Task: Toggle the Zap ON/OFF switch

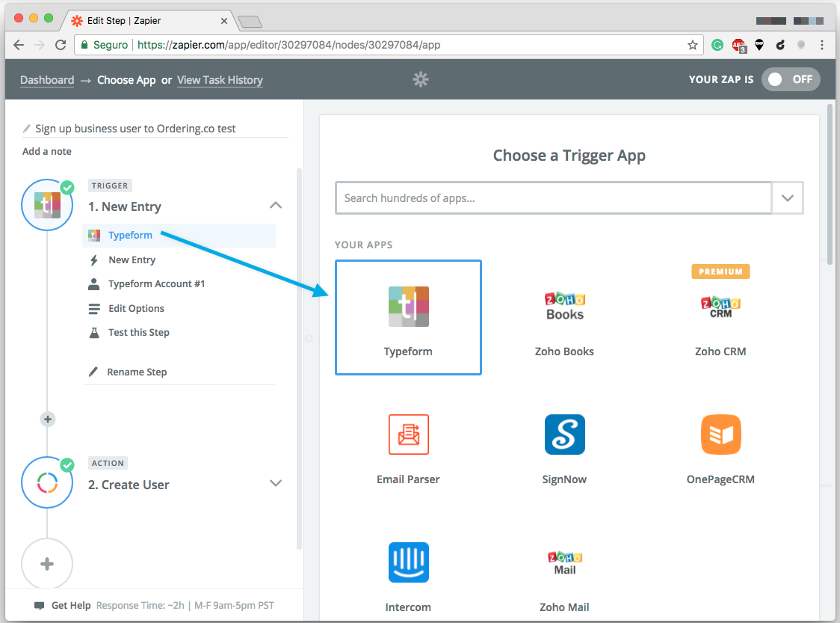Action: click(x=791, y=79)
